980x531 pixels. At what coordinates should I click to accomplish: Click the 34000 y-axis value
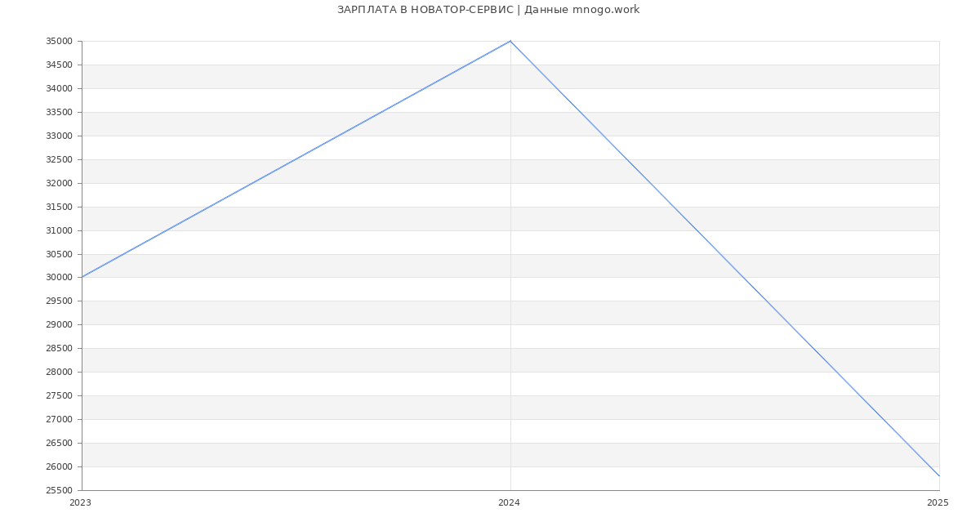click(x=59, y=88)
